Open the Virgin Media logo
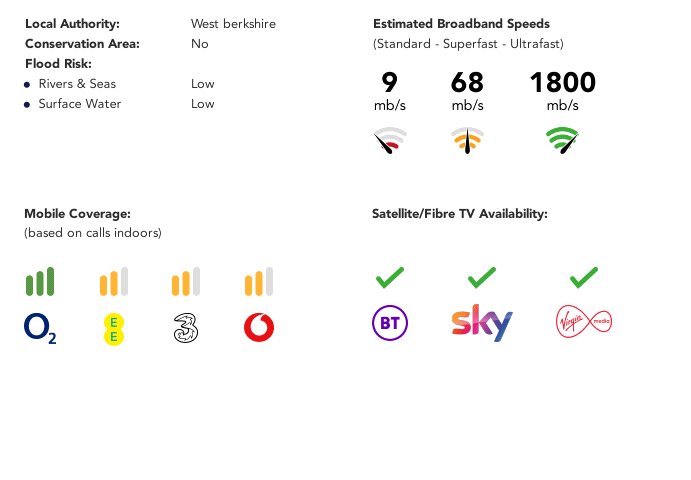The width and height of the screenshot is (691, 480). point(584,322)
